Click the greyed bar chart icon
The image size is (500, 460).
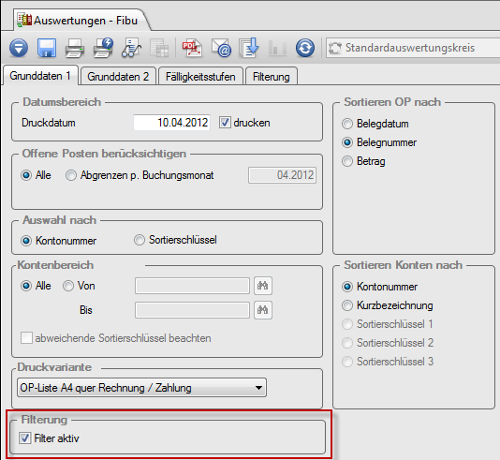tap(277, 48)
